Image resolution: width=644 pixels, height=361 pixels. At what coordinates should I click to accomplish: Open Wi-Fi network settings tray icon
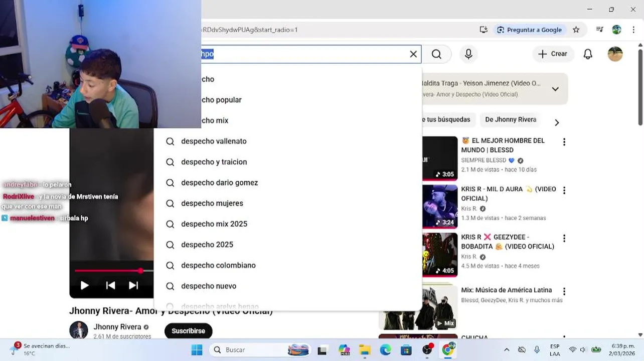click(572, 350)
